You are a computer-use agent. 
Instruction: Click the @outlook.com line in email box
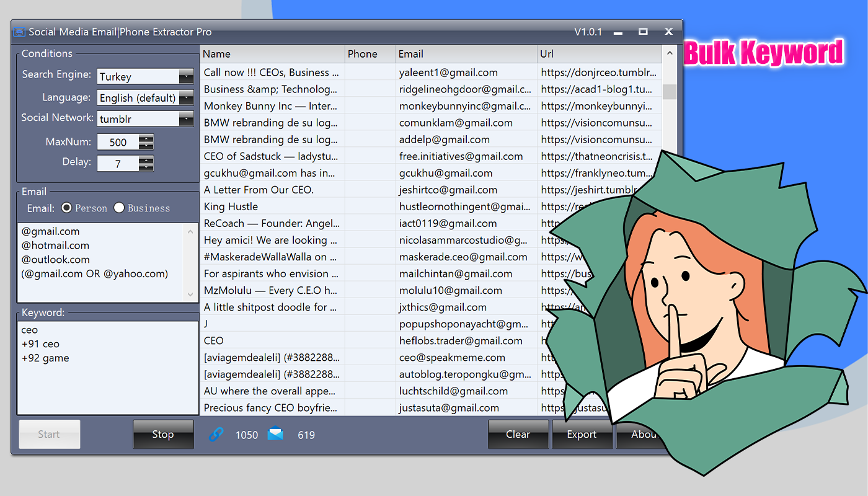click(56, 260)
